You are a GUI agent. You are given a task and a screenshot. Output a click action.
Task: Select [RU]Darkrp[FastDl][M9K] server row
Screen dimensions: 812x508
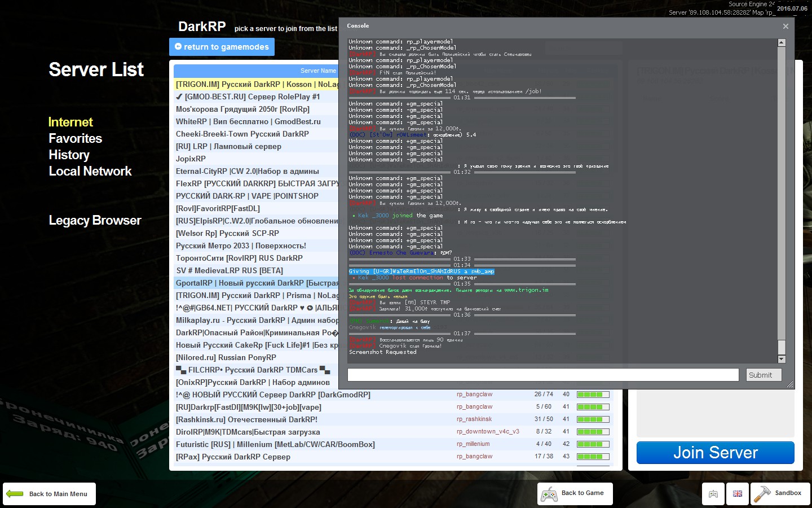[x=393, y=407]
